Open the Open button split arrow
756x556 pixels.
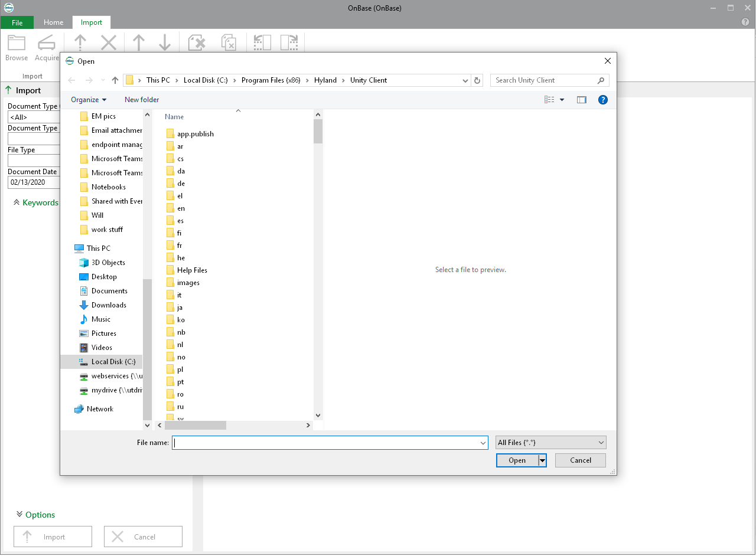(542, 460)
